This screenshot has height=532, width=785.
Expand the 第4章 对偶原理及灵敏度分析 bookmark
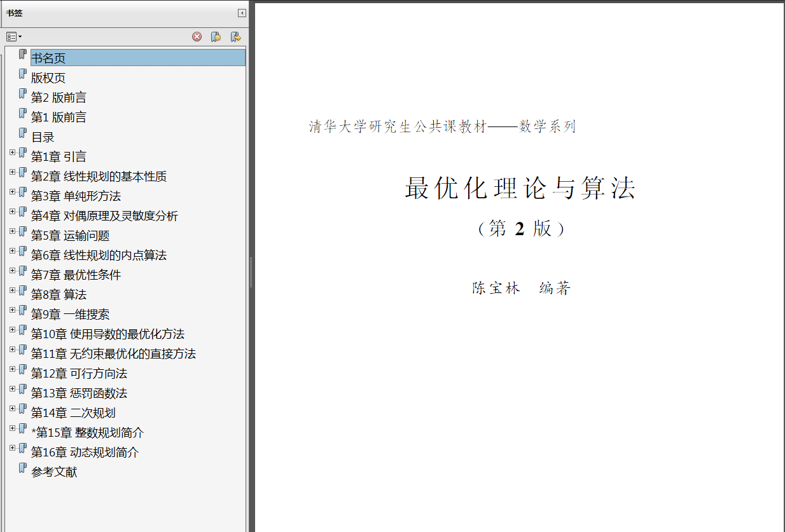click(x=12, y=212)
